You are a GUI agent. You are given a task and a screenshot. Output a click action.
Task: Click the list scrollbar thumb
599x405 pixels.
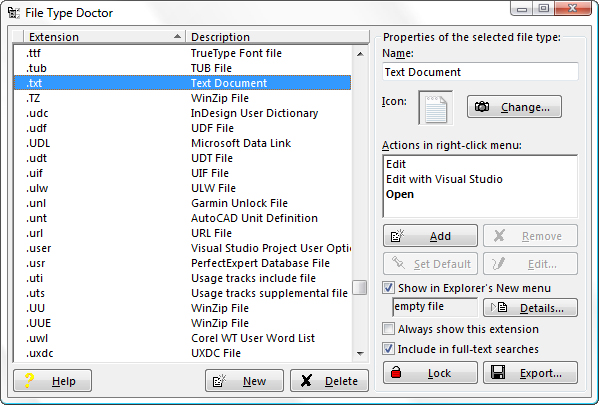tap(360, 287)
